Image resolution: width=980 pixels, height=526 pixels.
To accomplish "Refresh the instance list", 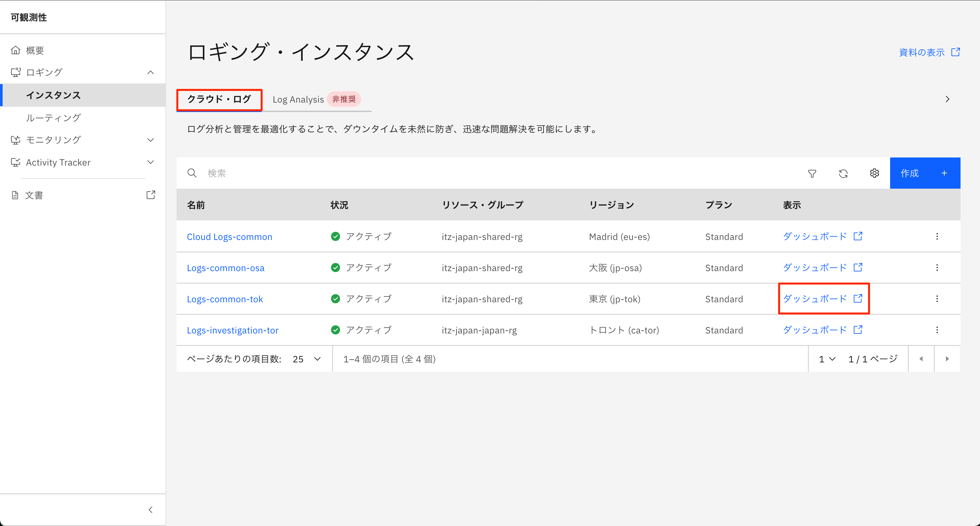I will (843, 173).
